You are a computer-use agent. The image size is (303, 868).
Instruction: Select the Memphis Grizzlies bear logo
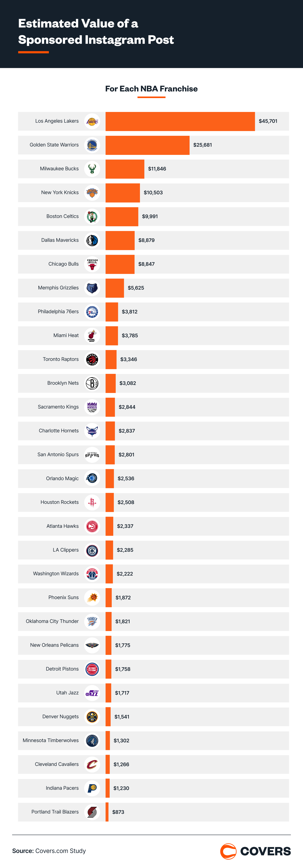[92, 288]
